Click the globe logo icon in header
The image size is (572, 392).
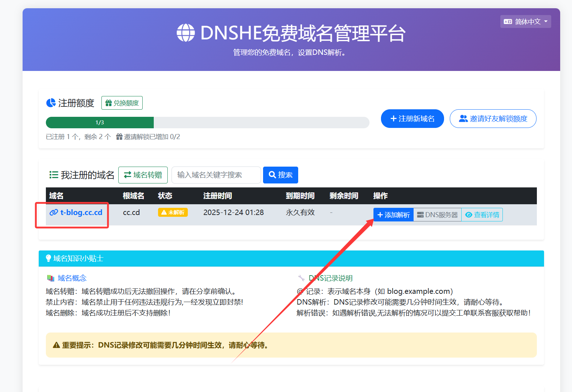[x=186, y=33]
